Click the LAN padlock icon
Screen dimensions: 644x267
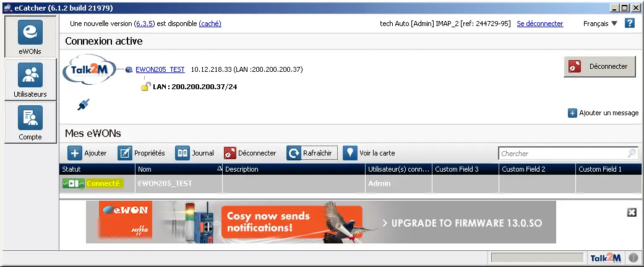[145, 86]
